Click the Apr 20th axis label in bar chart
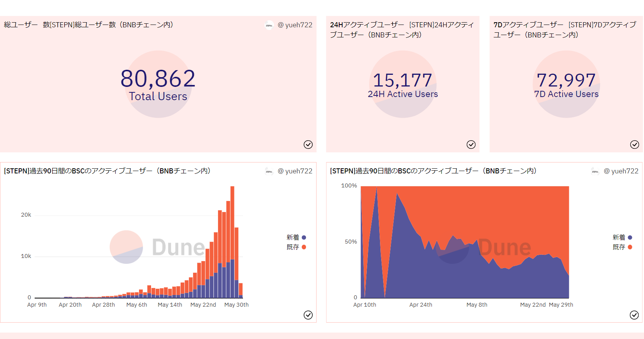Image resolution: width=644 pixels, height=339 pixels. click(x=70, y=305)
